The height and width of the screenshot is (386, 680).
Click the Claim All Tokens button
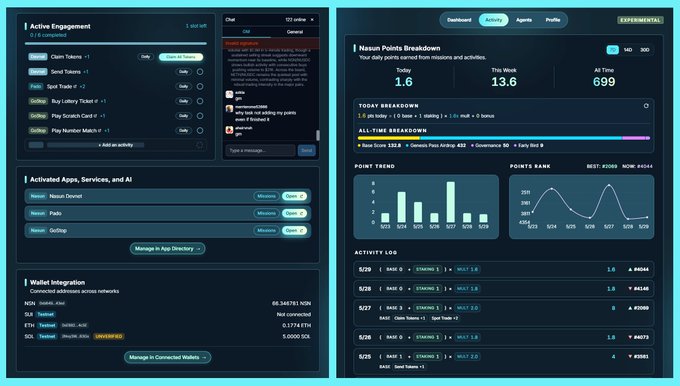pyautogui.click(x=181, y=57)
